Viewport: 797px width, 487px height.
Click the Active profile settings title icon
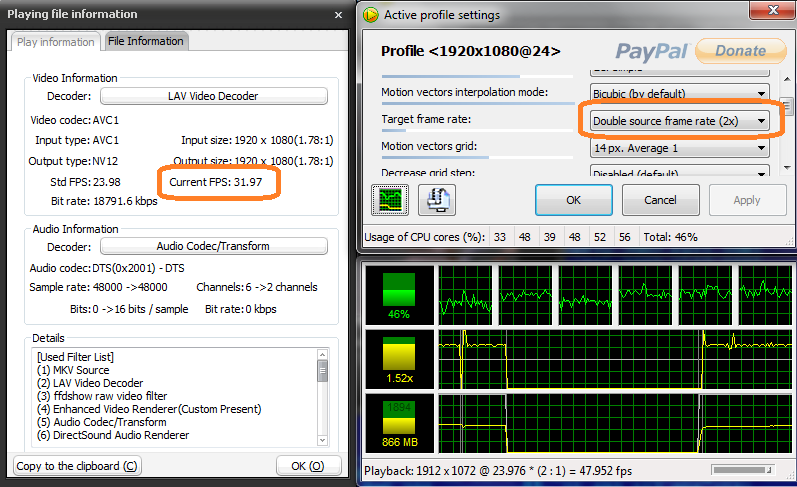pos(371,15)
